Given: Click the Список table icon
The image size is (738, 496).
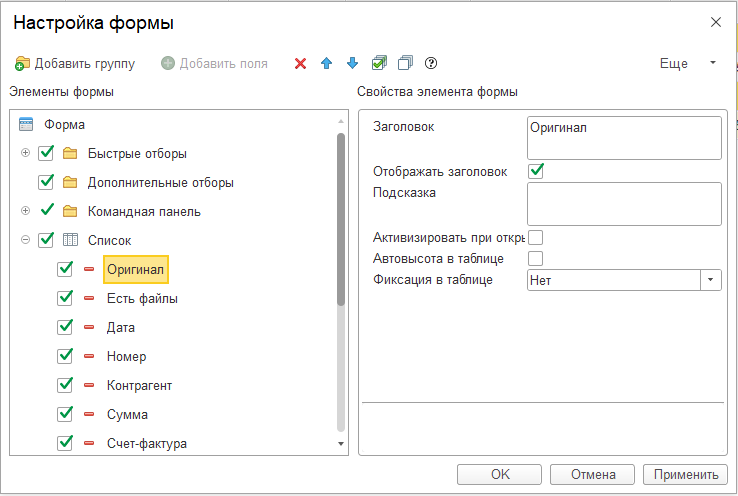Looking at the screenshot, I should (70, 240).
